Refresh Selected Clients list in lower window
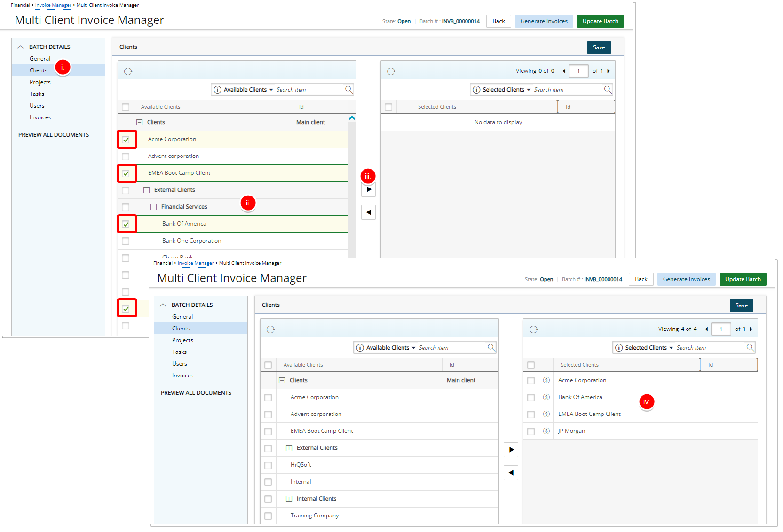Viewport: 783px width, 532px height. [533, 329]
